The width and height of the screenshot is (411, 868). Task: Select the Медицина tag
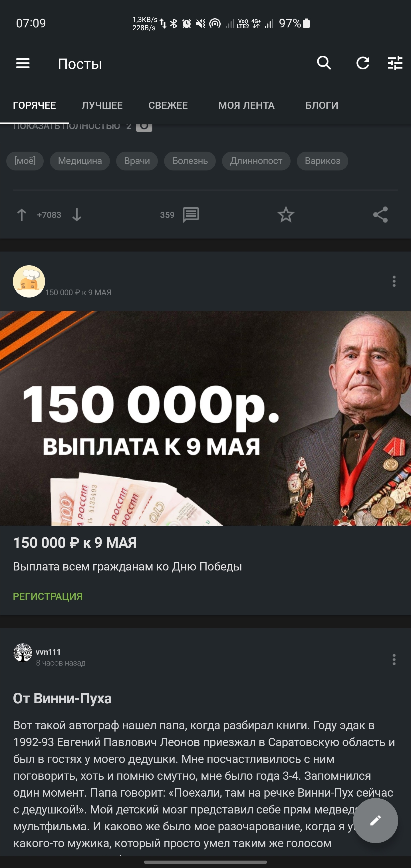pyautogui.click(x=80, y=161)
